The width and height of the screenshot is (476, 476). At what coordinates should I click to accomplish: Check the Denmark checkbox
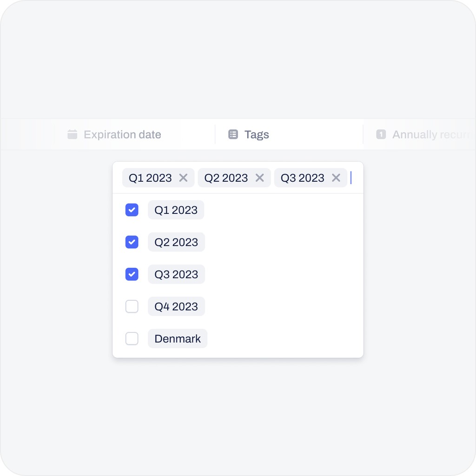132,338
